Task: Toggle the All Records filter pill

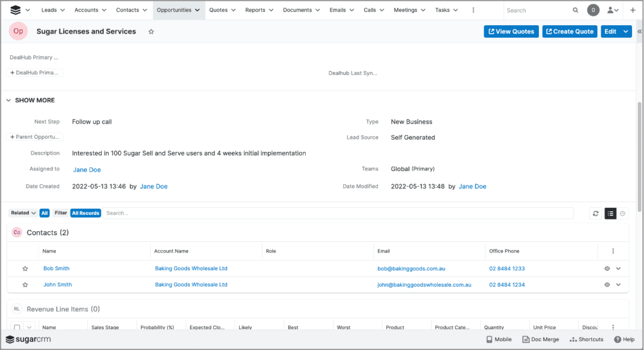Action: point(86,213)
